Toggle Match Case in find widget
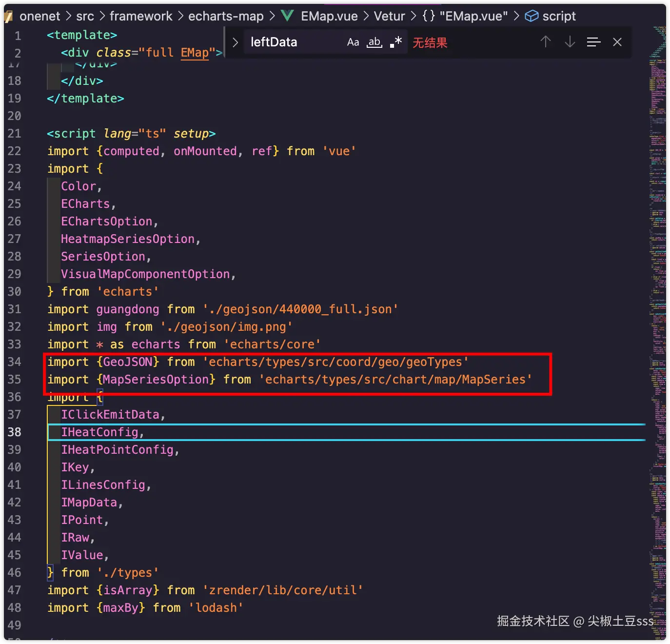Viewport: 670px width, 644px height. coord(353,42)
